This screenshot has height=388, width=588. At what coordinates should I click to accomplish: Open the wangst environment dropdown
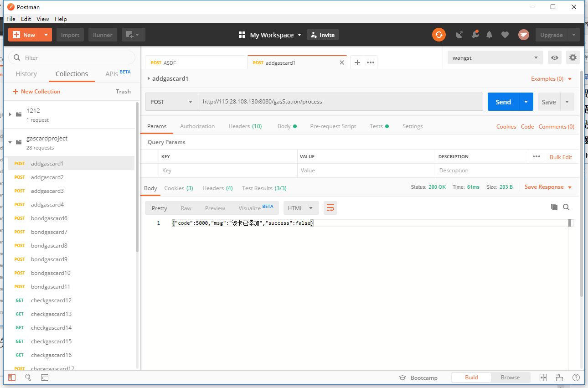(x=495, y=57)
